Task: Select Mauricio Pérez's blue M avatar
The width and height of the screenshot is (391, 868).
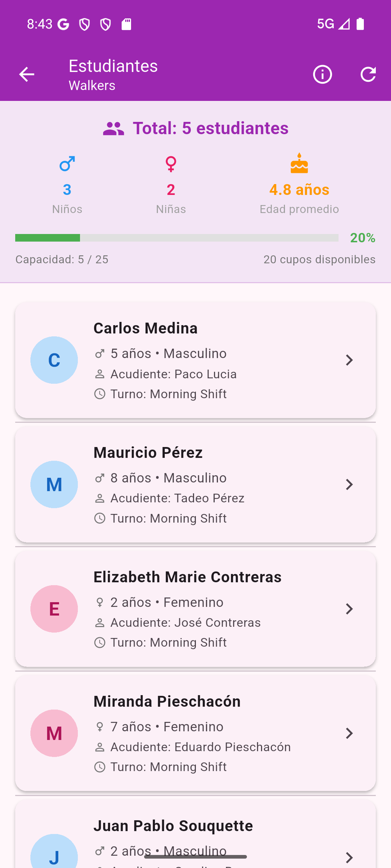Action: tap(54, 485)
